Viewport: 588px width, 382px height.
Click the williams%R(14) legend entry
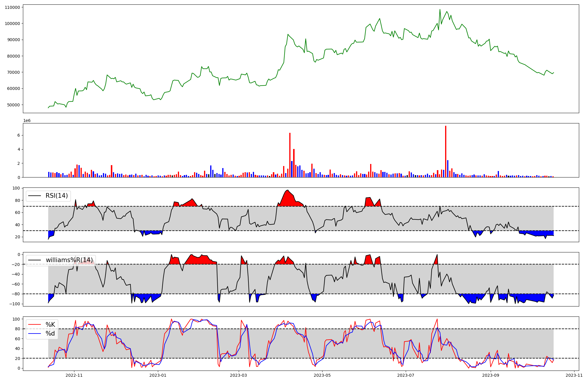coord(69,260)
